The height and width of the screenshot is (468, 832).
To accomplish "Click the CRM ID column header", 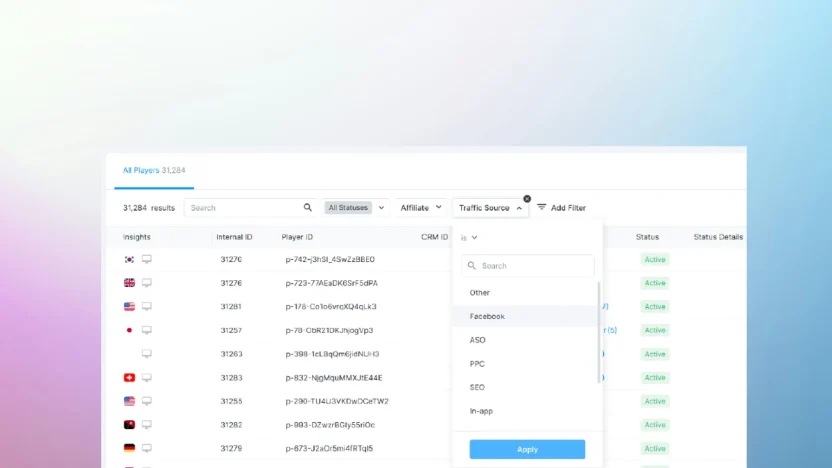I will click(435, 237).
